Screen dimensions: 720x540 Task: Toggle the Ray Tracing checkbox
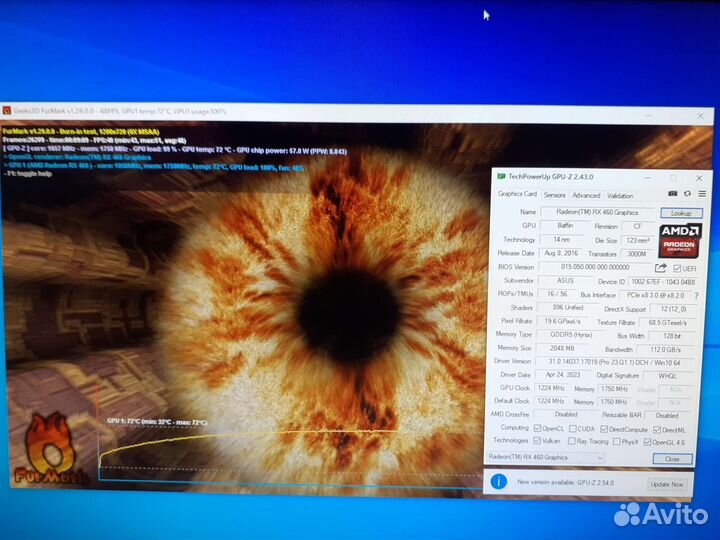(x=572, y=441)
